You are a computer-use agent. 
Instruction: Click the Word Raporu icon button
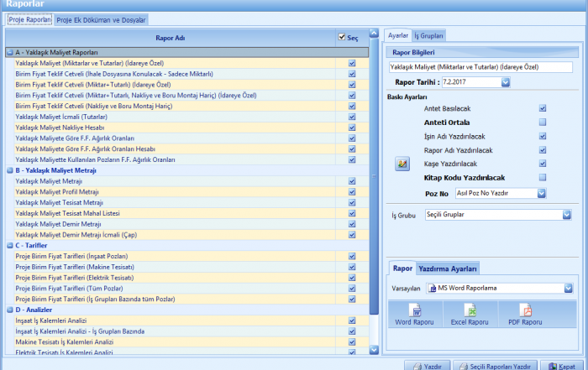(415, 315)
